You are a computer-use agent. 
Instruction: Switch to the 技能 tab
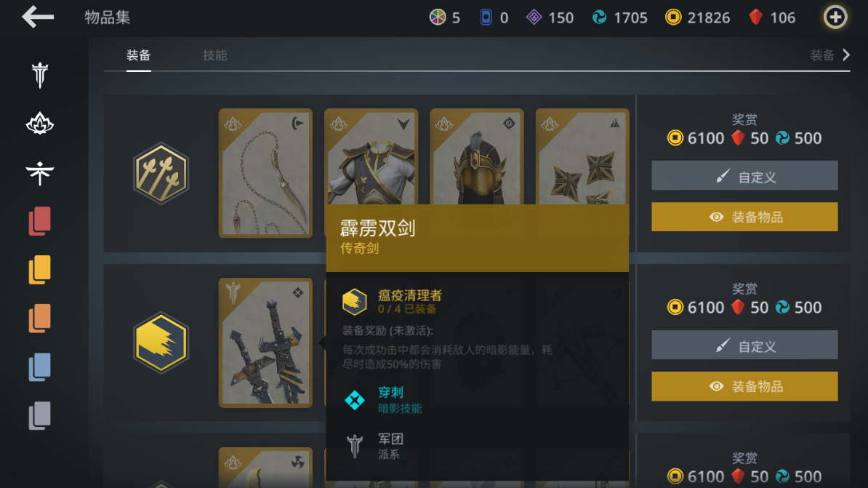click(214, 55)
